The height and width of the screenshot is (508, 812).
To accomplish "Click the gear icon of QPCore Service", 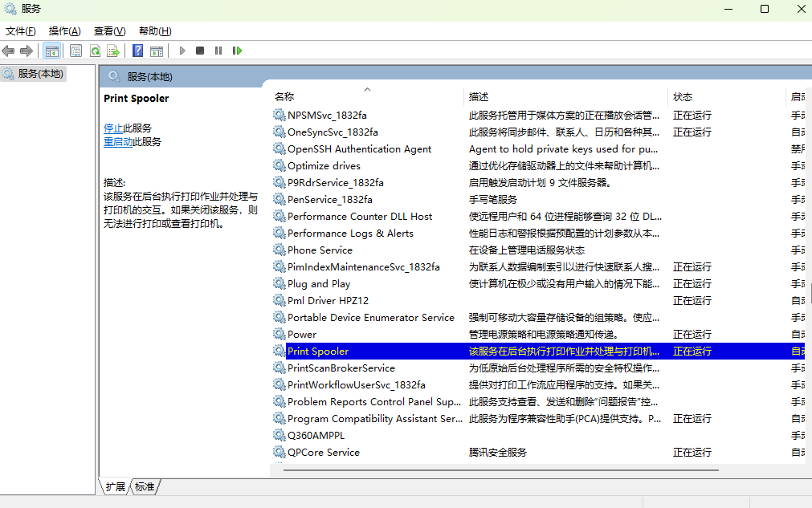I will click(x=280, y=452).
